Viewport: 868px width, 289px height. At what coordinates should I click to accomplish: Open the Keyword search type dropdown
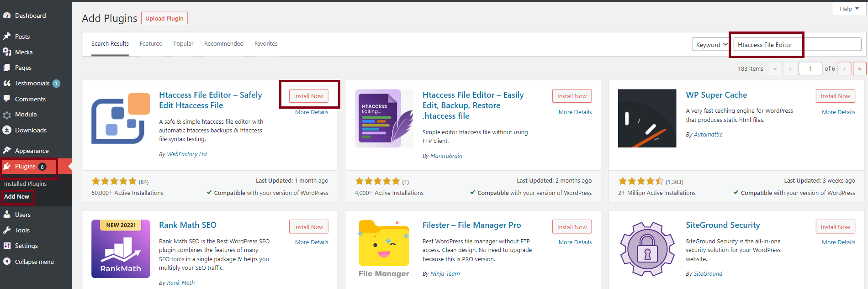711,45
